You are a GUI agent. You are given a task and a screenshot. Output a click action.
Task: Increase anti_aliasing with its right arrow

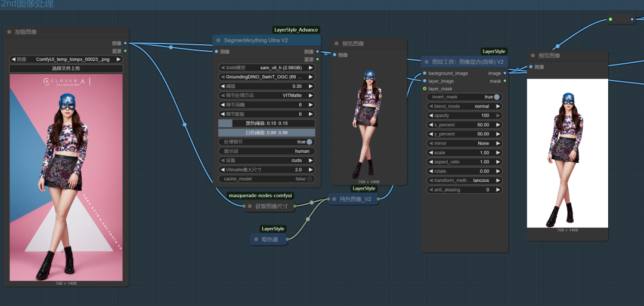(498, 190)
